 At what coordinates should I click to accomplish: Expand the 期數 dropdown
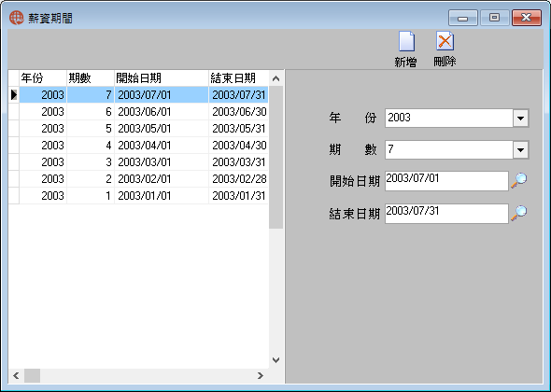pos(521,150)
